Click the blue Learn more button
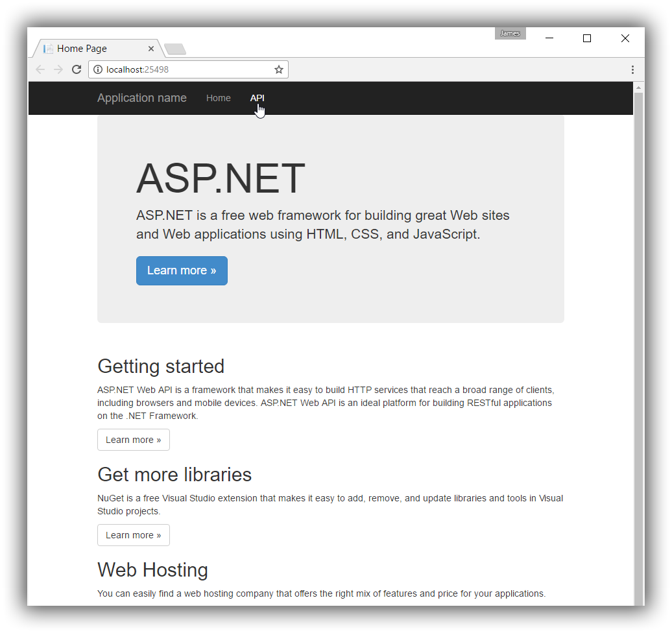 click(182, 270)
